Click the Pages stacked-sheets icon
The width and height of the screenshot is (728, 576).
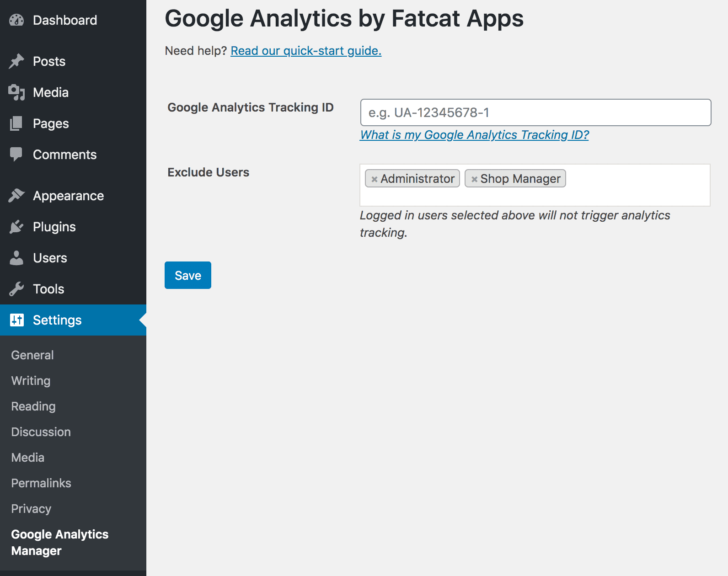click(16, 123)
